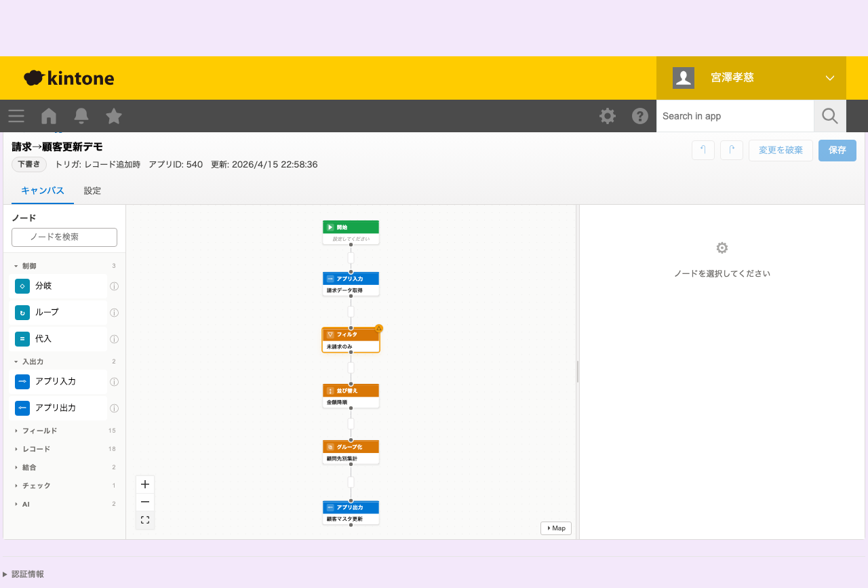Select the キャンバス tab

[x=43, y=191]
